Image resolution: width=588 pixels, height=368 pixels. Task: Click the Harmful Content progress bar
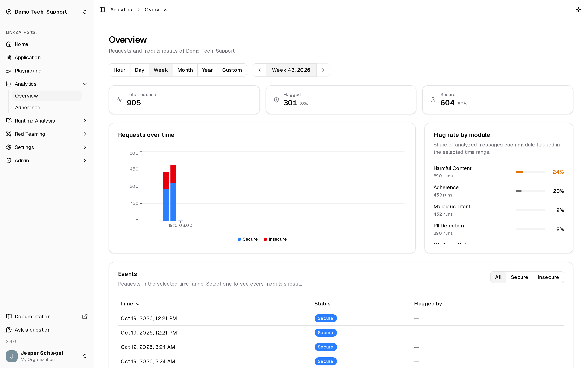click(x=530, y=172)
